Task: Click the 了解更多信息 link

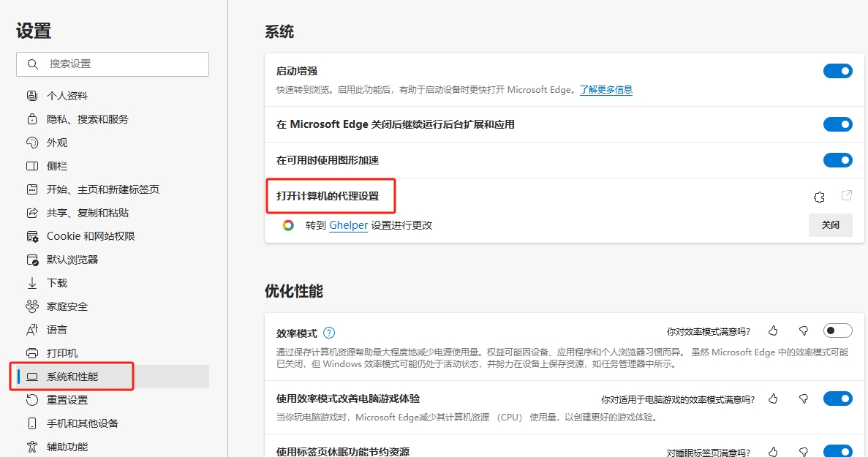Action: tap(606, 90)
